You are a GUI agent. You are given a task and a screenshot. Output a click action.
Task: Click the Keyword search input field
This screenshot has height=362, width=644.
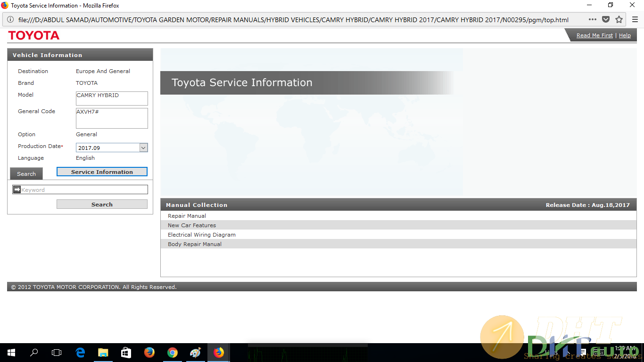pos(84,189)
